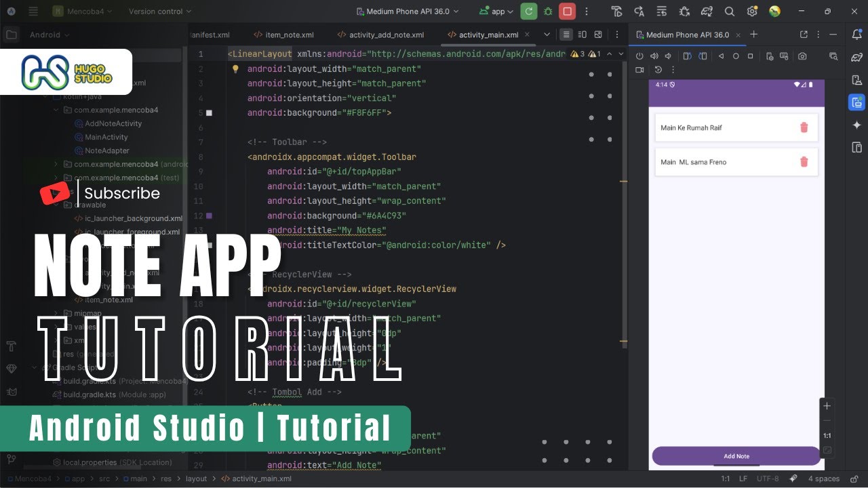Show hidden editor tabs chevron
Viewport: 868px width, 488px height.
pos(547,35)
